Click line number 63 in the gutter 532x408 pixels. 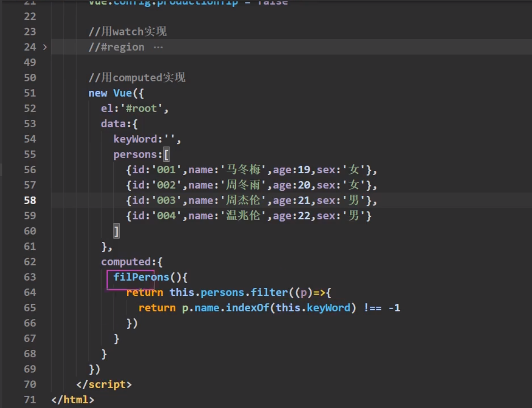tap(30, 277)
